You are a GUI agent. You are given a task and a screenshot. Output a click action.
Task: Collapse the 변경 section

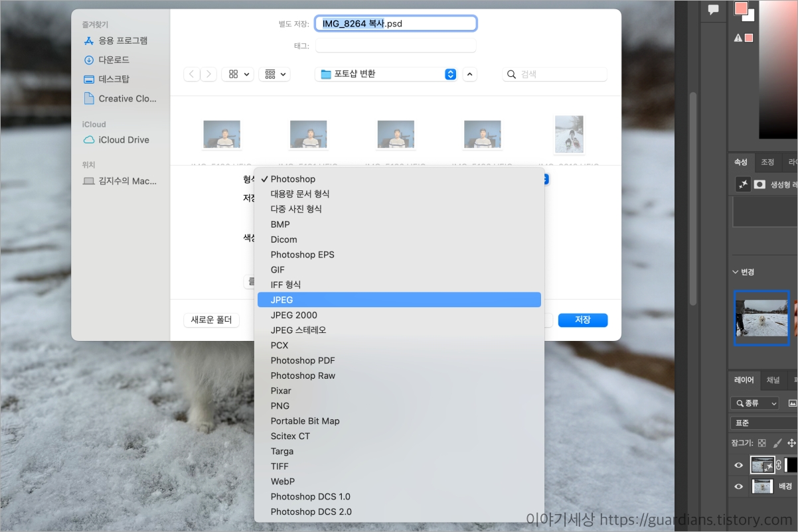point(736,272)
